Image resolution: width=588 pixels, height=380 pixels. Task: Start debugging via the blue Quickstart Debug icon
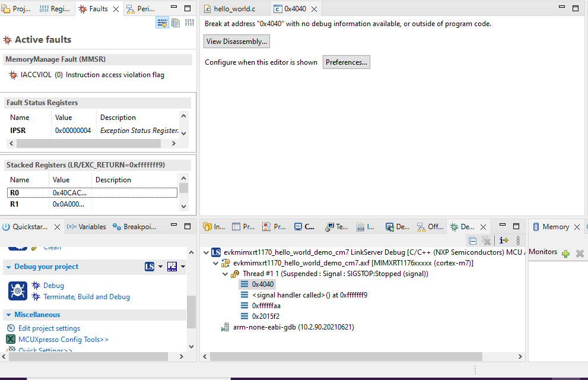[18, 291]
